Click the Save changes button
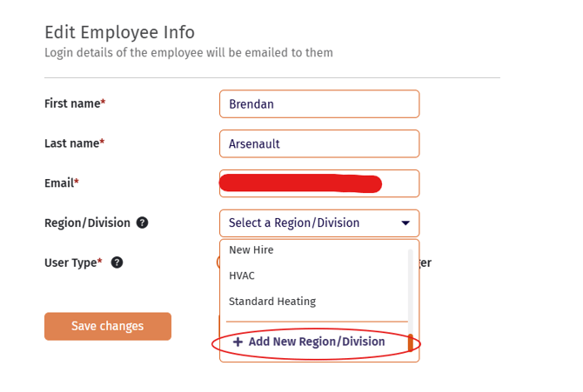Image resolution: width=583 pixels, height=392 pixels. pos(108,326)
